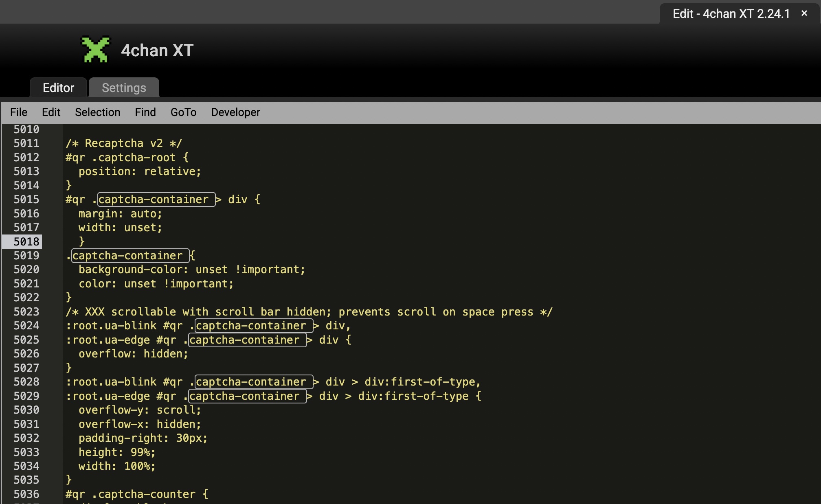The height and width of the screenshot is (504, 821).
Task: Switch to the Settings tab
Action: pyautogui.click(x=124, y=88)
